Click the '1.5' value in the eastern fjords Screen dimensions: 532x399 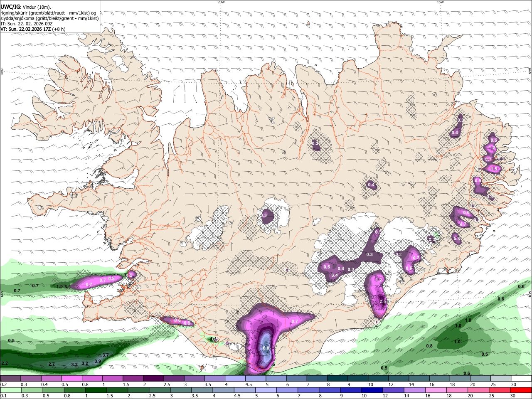click(494, 169)
